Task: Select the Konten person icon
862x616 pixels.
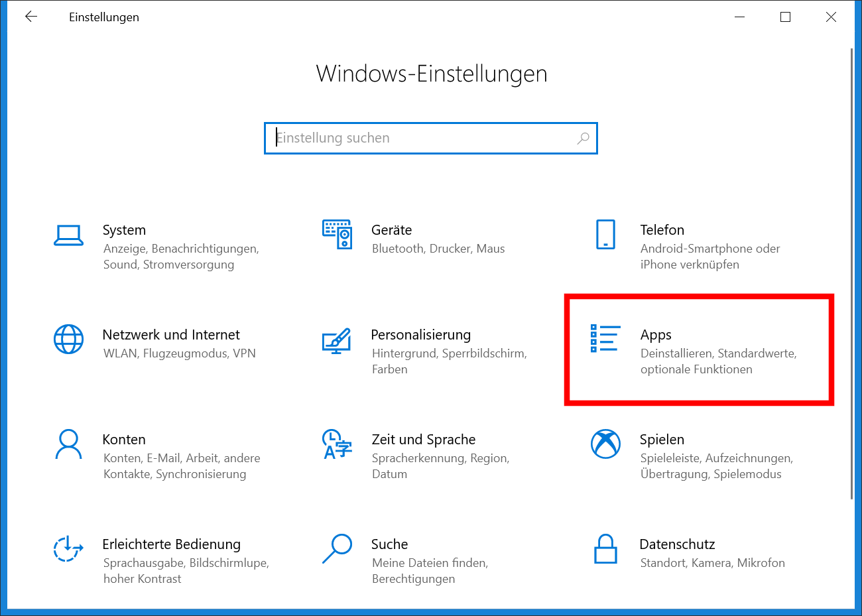Action: click(x=68, y=444)
